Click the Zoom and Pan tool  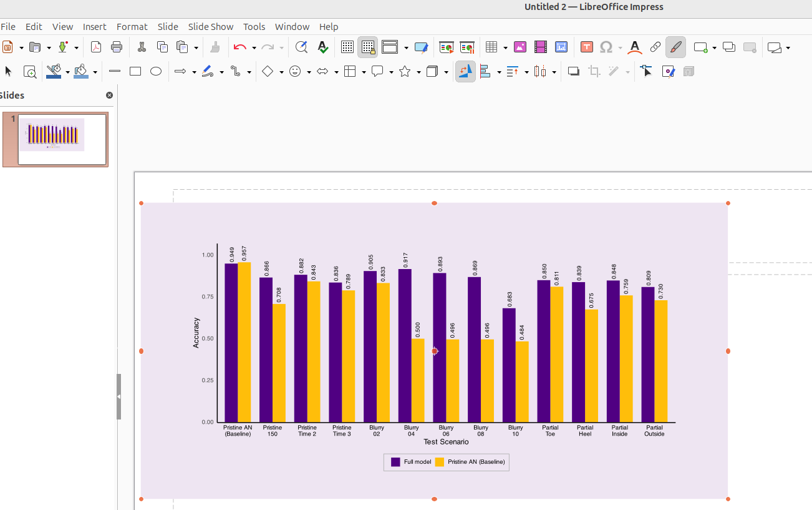[x=29, y=71]
